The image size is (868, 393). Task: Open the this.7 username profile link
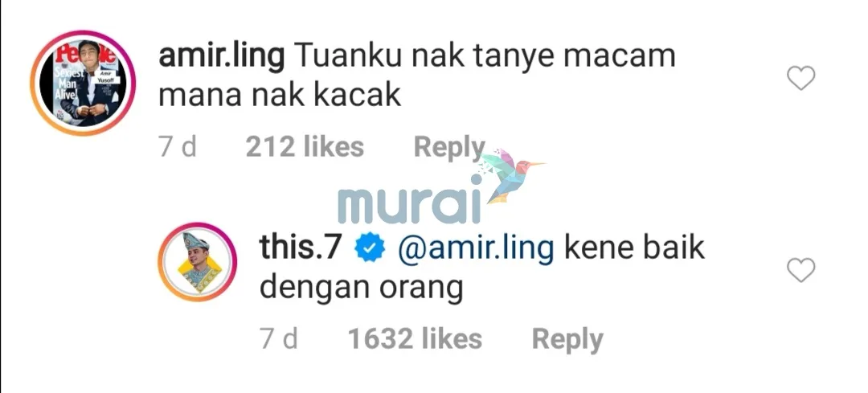[300, 248]
